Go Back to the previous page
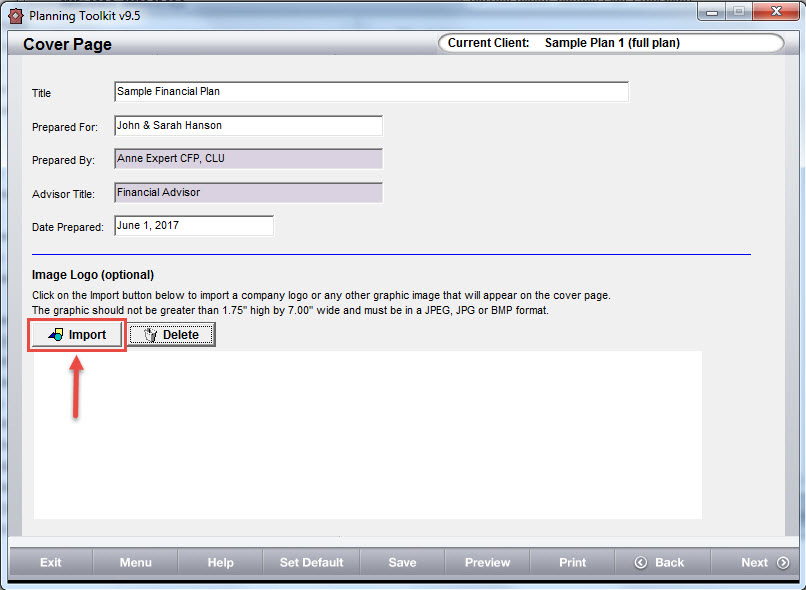 [x=663, y=562]
